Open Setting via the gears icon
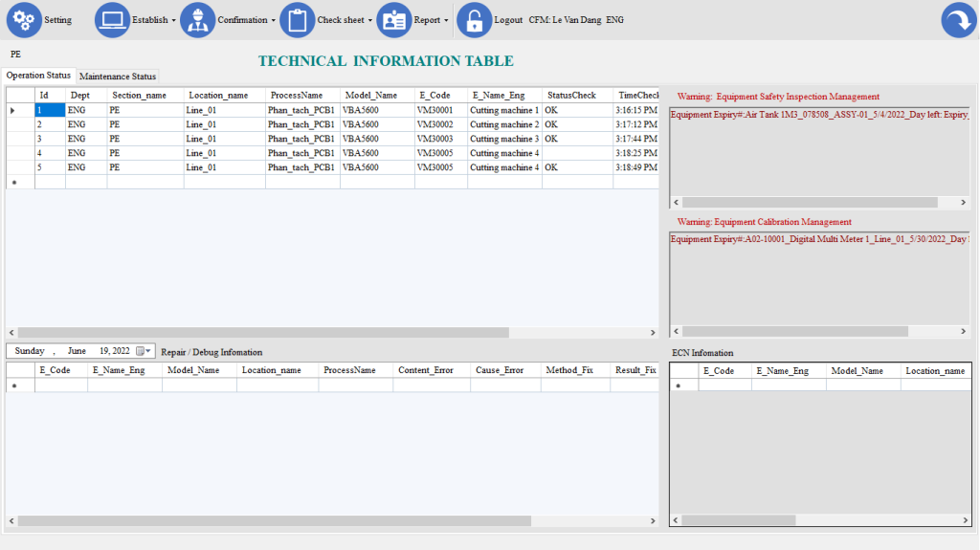Screen dimensions: 980x550 click(x=24, y=20)
